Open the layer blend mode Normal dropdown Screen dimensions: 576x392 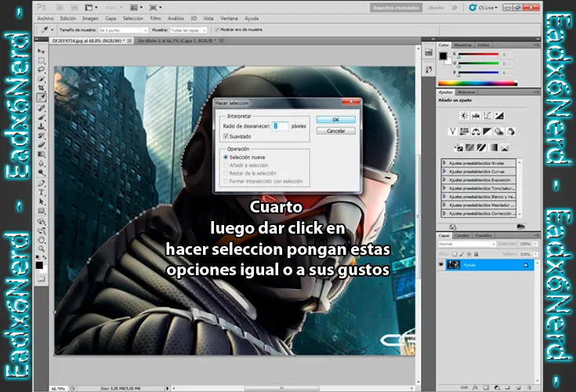(x=466, y=244)
